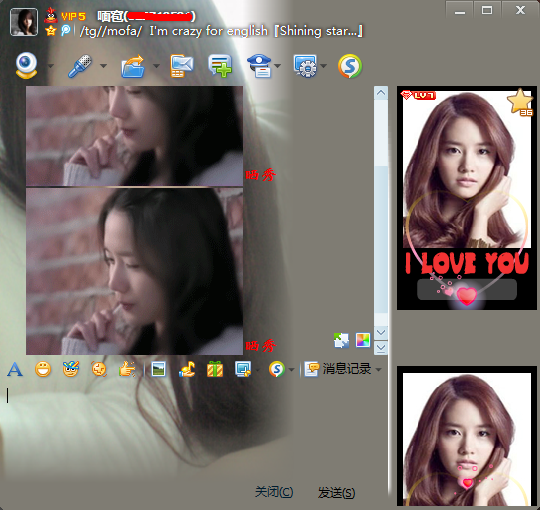This screenshot has width=540, height=510.
Task: Open the smiley emoticon picker
Action: 43,370
